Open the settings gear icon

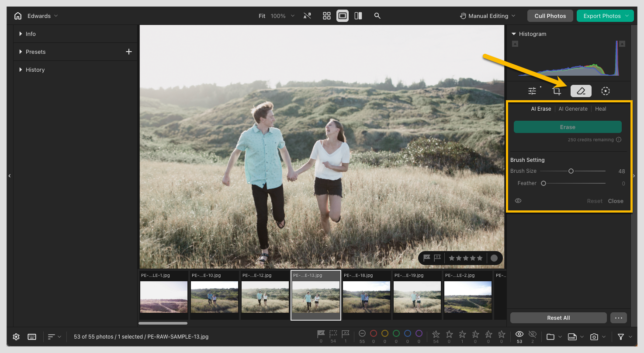point(16,337)
